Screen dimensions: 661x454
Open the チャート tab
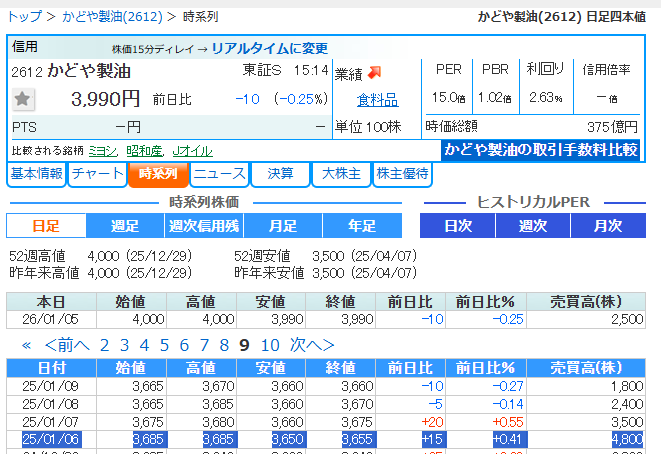coord(97,174)
